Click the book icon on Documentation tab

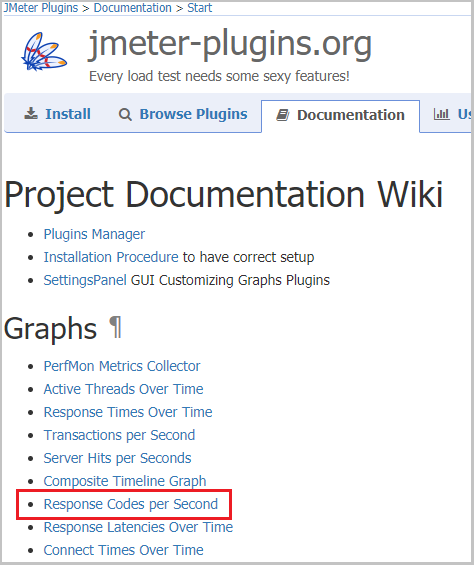pyautogui.click(x=283, y=115)
